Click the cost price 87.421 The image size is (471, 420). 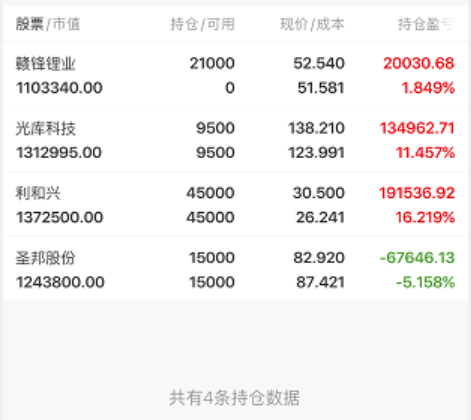(x=320, y=282)
